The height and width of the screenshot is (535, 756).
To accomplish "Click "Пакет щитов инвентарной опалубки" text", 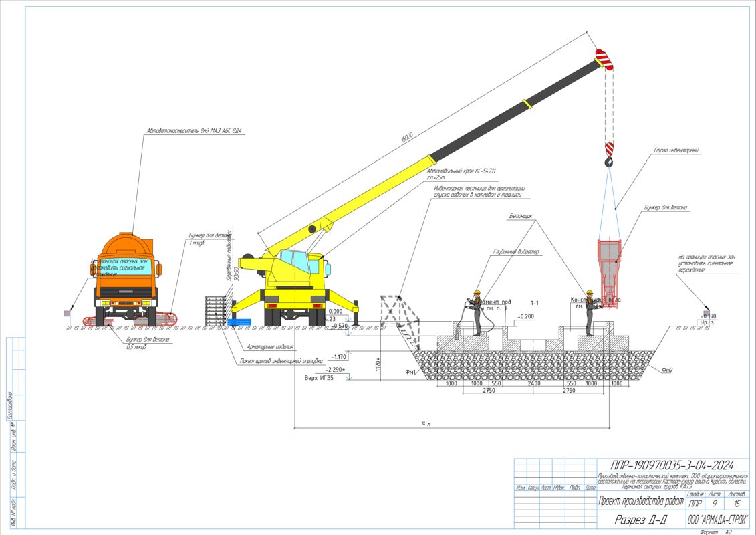I will [281, 361].
